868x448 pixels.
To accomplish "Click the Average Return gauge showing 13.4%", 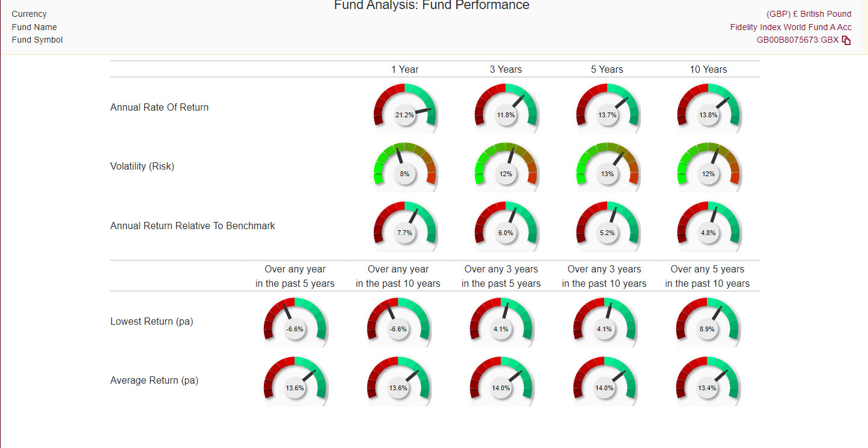I will coord(707,381).
